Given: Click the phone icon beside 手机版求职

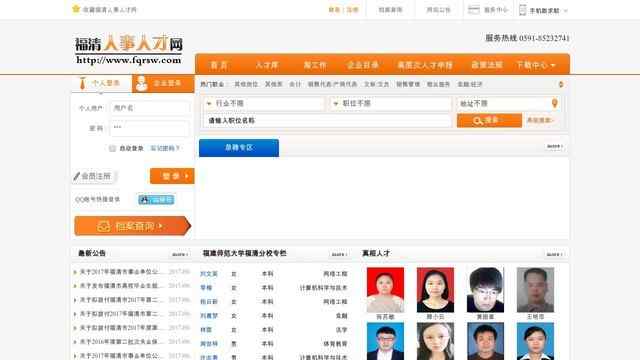Looking at the screenshot, I should click(522, 10).
